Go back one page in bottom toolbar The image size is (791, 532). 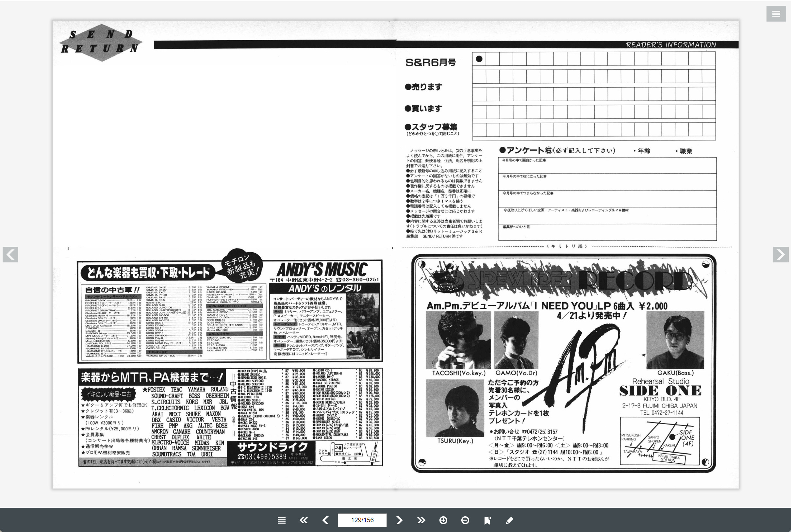(x=326, y=520)
